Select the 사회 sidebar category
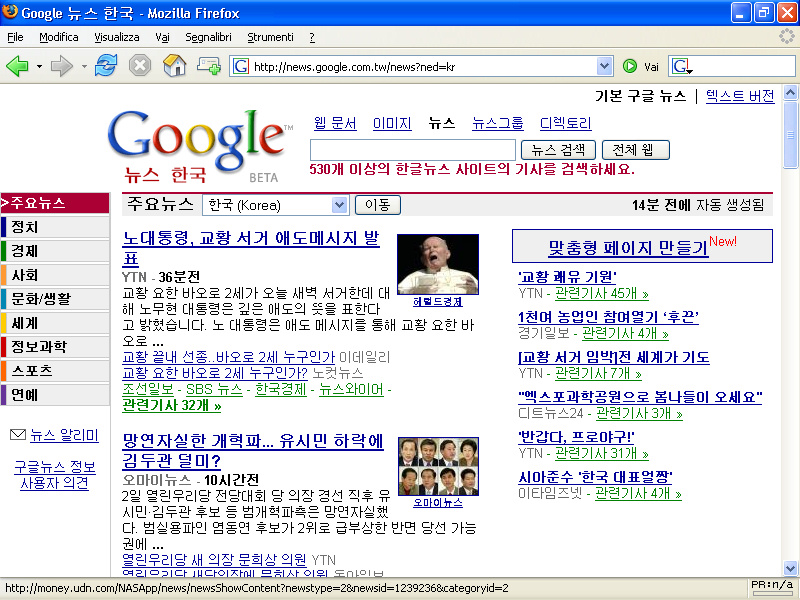 pos(55,275)
